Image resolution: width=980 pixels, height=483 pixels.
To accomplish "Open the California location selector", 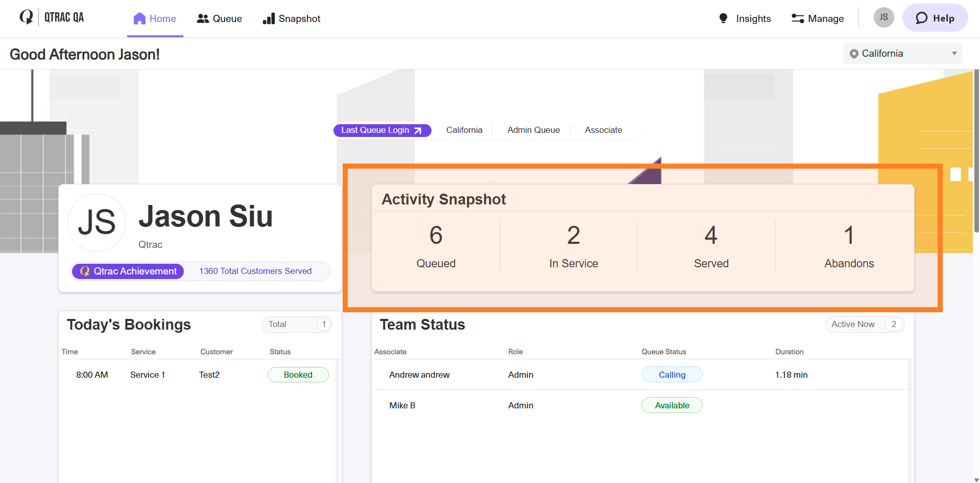I will (902, 54).
